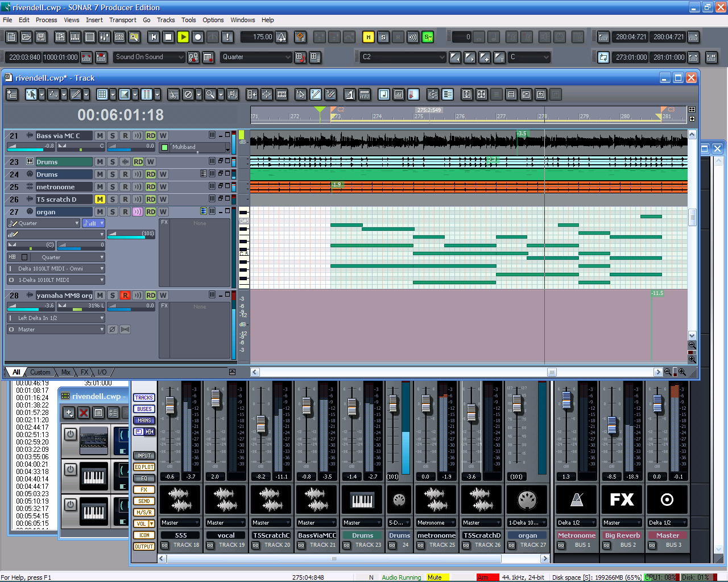
Task: Click the M/S/R button in the console
Action: [x=144, y=513]
